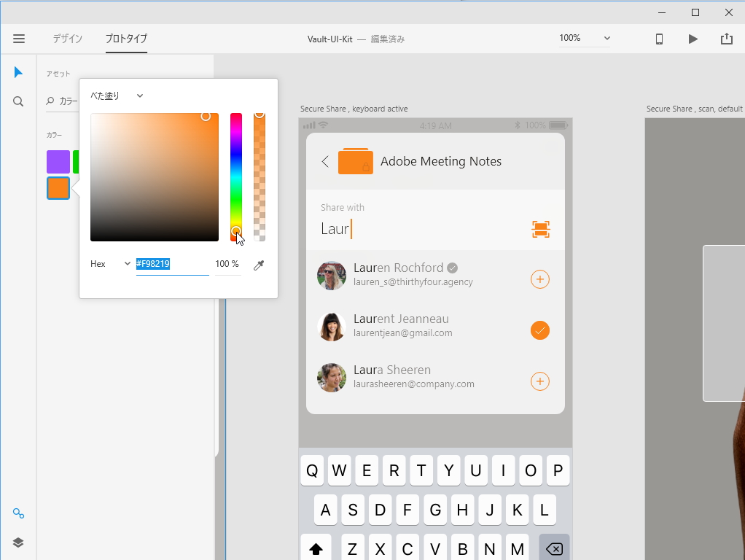Screen dimensions: 745x560
Task: Open the layers panel icon
Action: (18, 542)
